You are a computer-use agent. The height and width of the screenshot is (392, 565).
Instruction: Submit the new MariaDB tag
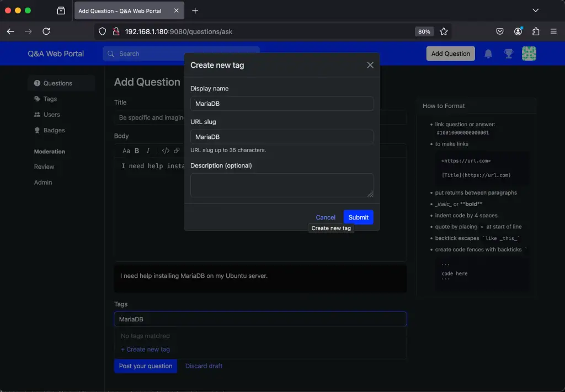coord(358,217)
